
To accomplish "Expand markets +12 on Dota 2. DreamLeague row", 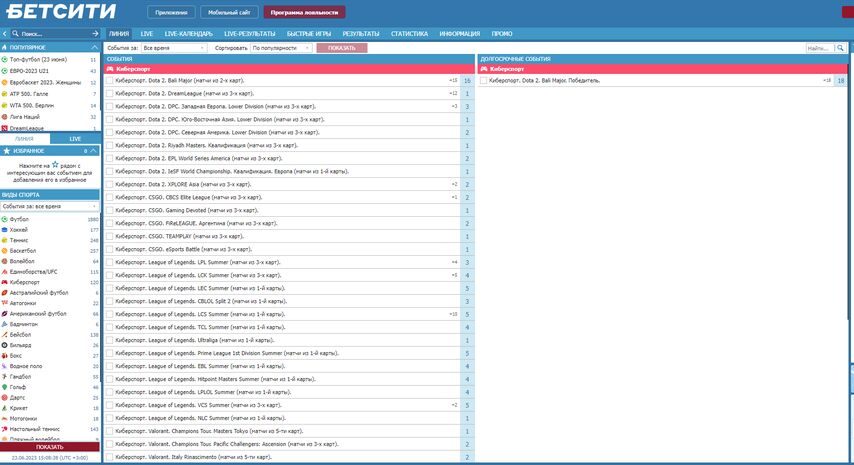I will [453, 94].
